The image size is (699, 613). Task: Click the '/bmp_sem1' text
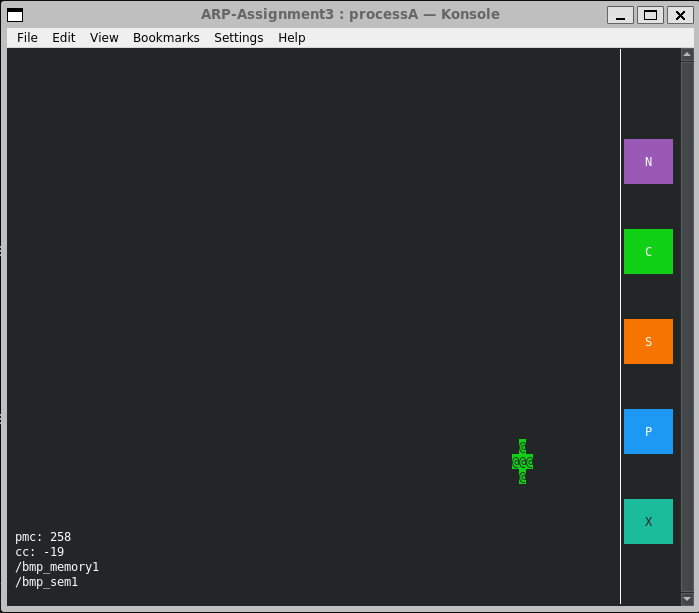(46, 582)
